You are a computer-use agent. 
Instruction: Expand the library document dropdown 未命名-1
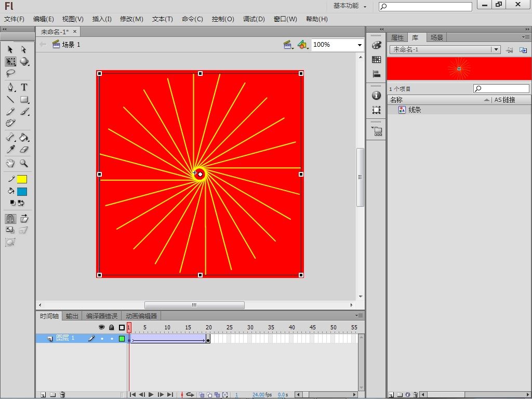[x=496, y=50]
